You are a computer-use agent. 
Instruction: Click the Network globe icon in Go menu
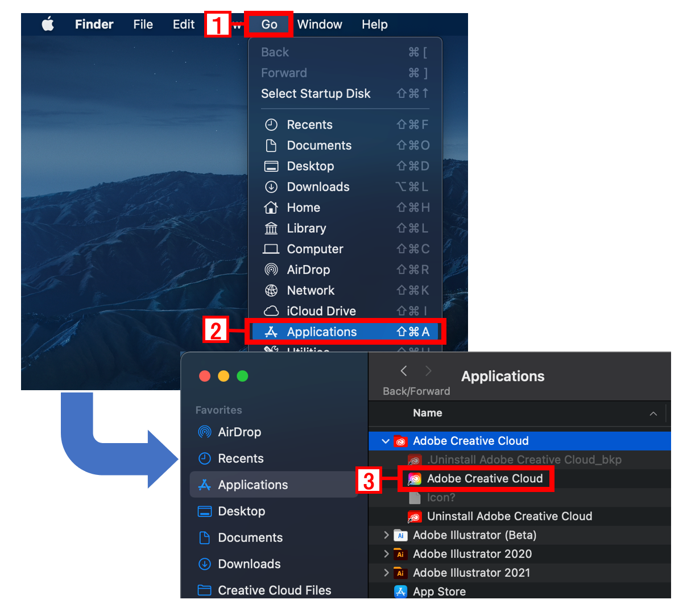pyautogui.click(x=271, y=290)
